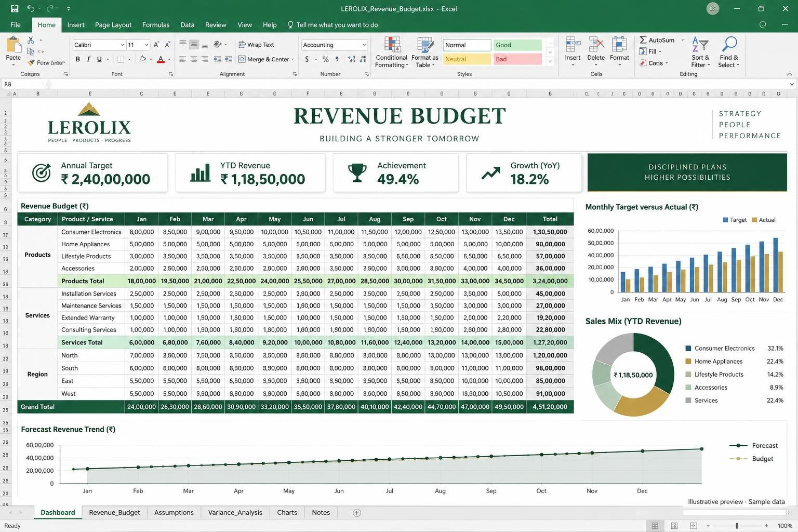Viewport: 798px width, 532px height.
Task: Open the Formulas ribbon tab
Action: point(156,25)
